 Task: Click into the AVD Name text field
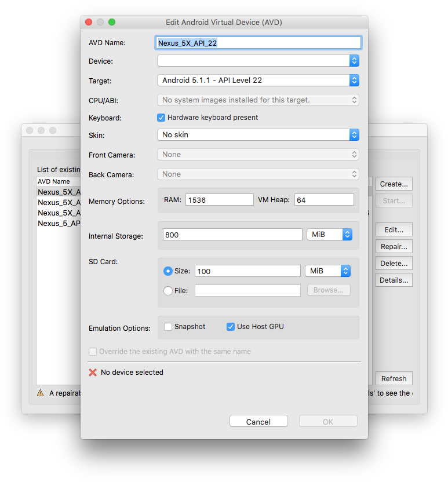(x=258, y=43)
